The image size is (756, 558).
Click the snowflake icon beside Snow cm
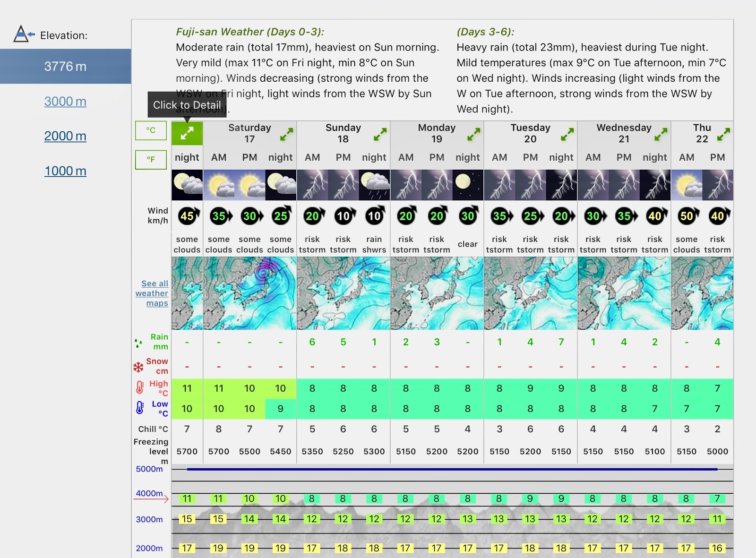pyautogui.click(x=138, y=367)
